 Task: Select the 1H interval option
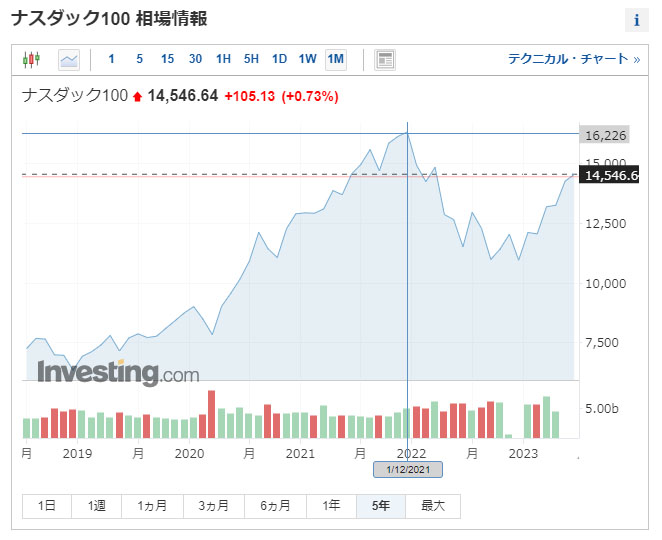223,59
